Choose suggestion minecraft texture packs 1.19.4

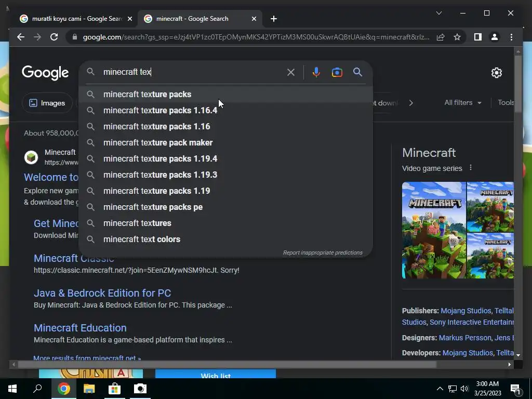click(225, 159)
